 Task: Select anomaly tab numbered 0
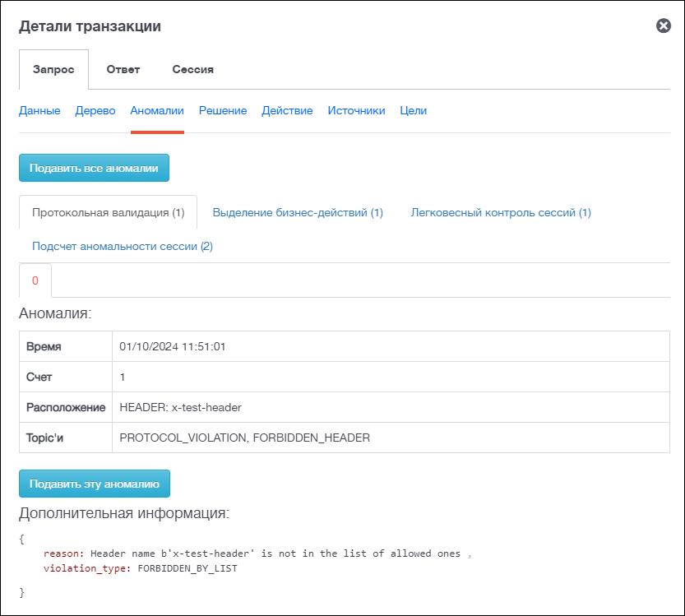point(35,280)
